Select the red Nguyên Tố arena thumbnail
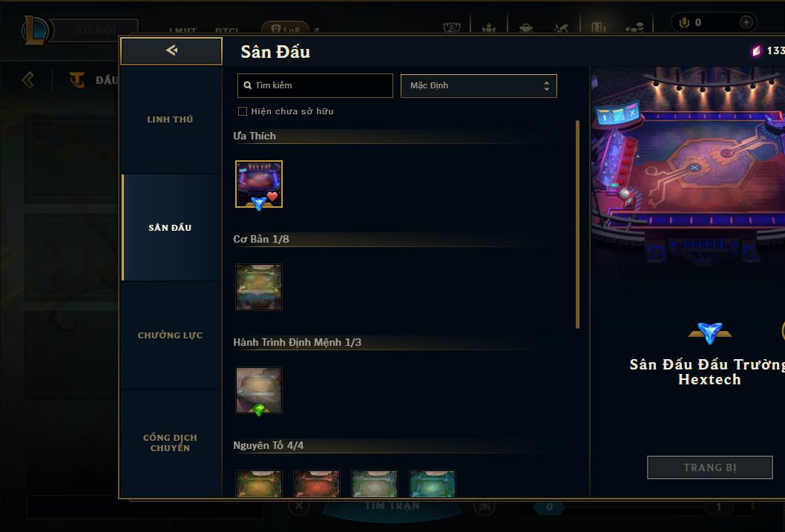785x532 pixels. 316,484
